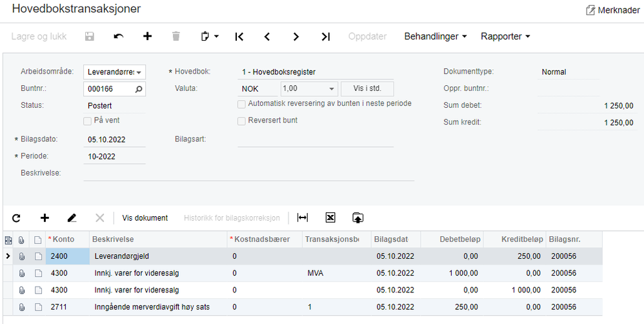Click the pencil edit row icon
This screenshot has width=644, height=324.
(72, 218)
